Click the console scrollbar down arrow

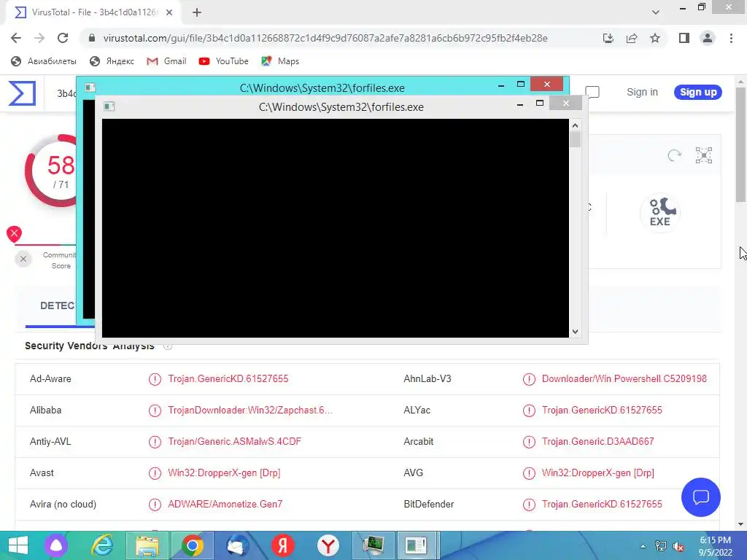click(575, 332)
